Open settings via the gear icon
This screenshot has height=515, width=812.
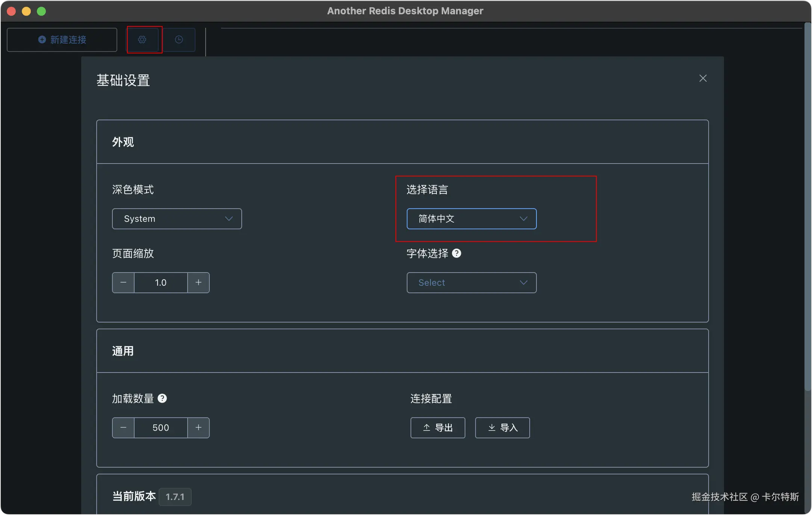point(142,39)
